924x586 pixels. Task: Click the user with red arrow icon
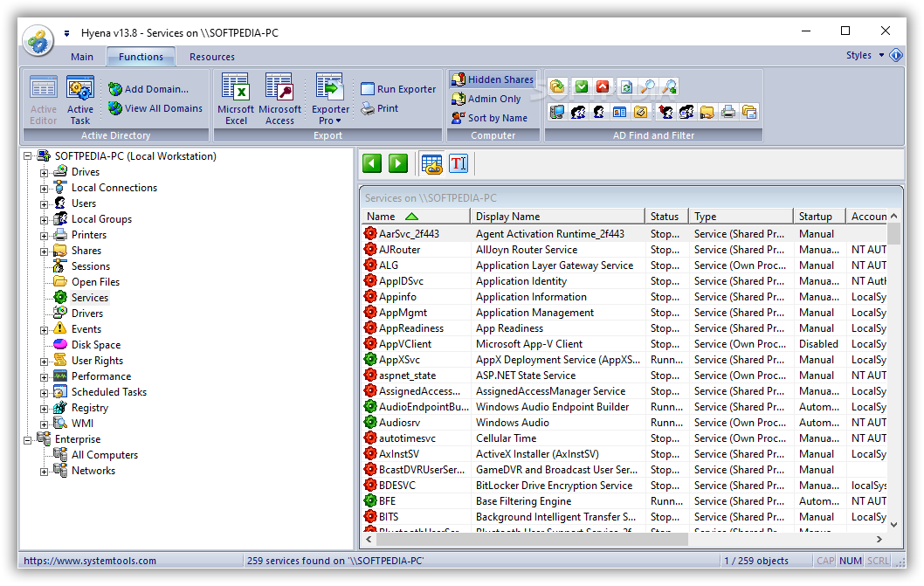coord(665,112)
